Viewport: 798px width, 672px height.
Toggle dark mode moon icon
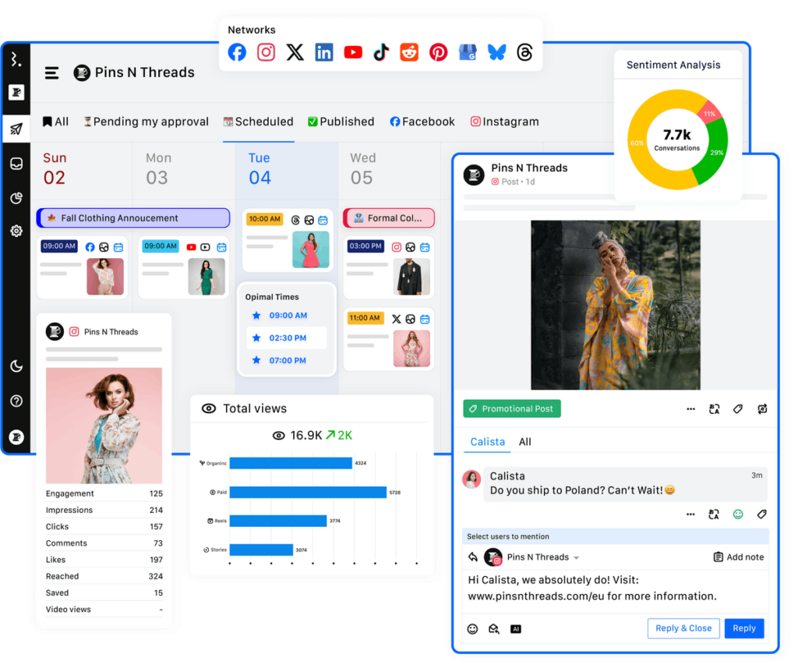click(x=16, y=366)
